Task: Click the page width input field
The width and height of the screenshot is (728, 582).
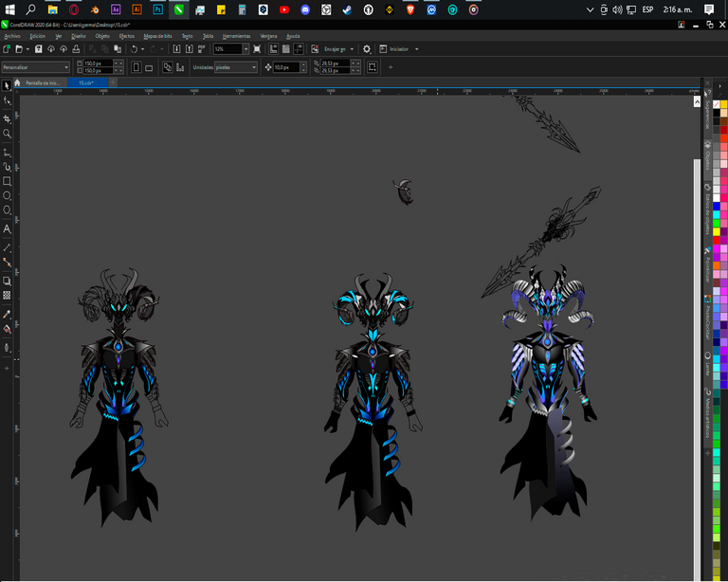Action: (98, 64)
